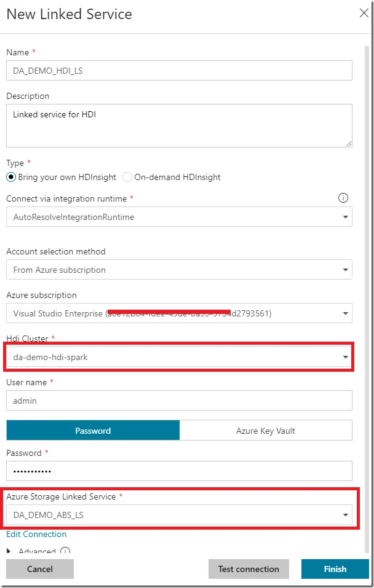Image resolution: width=374 pixels, height=588 pixels.
Task: Click the Test connection button
Action: click(249, 569)
